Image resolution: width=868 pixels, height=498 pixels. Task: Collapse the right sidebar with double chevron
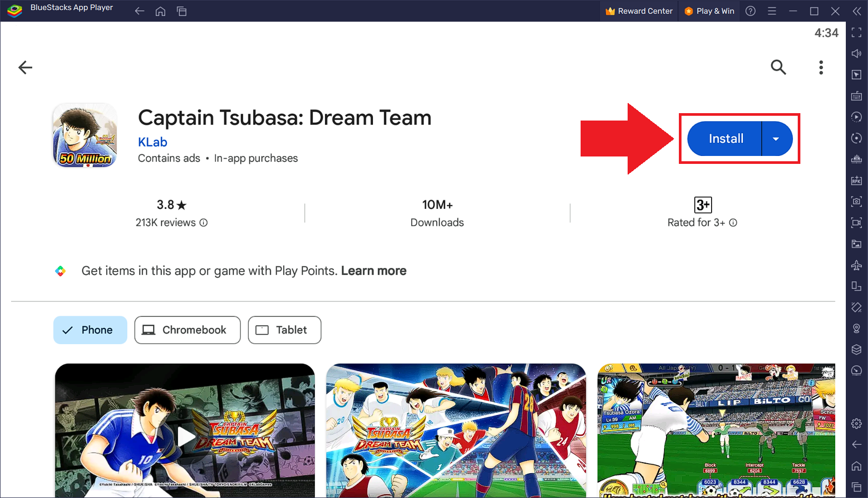[x=857, y=11]
